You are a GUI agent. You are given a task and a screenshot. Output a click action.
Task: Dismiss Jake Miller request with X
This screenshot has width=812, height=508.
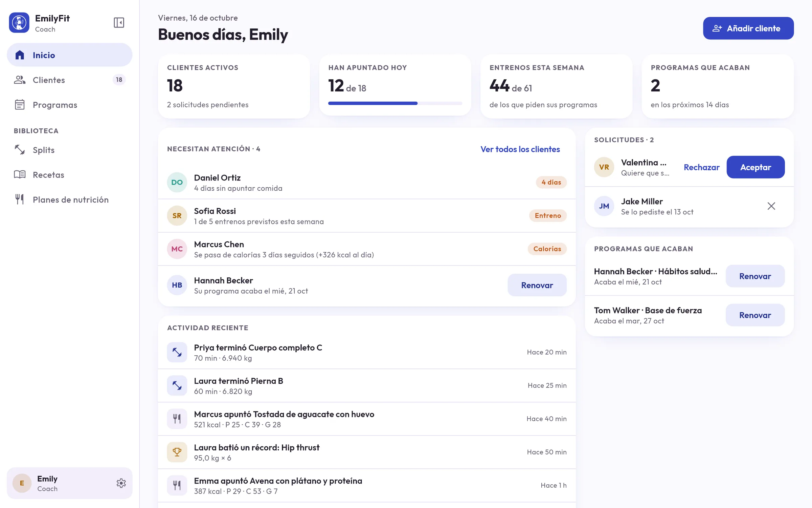771,206
